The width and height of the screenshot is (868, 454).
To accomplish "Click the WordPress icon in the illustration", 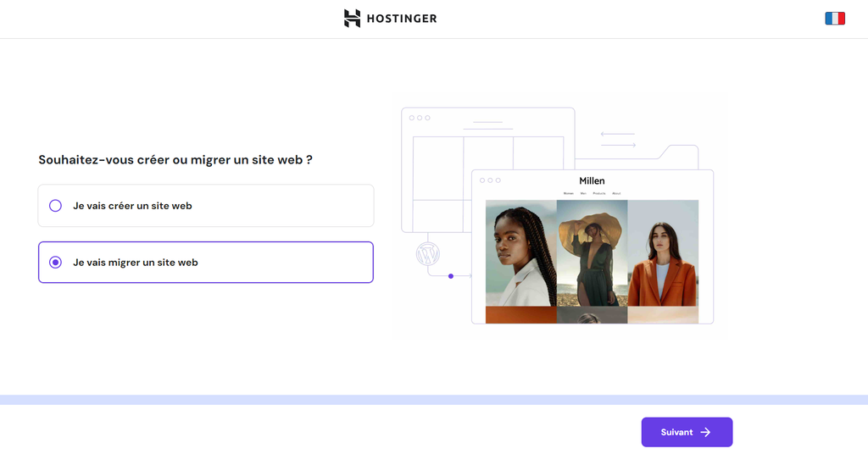I will (428, 254).
